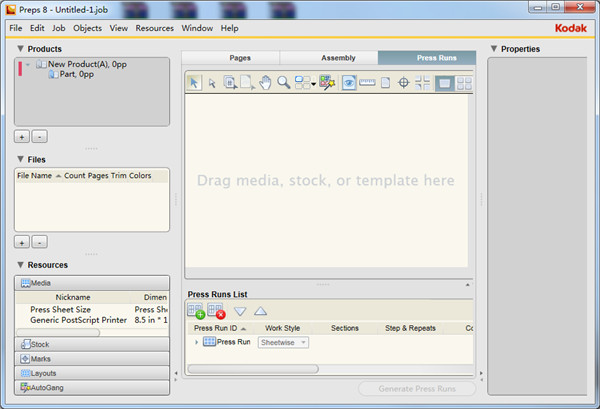Screen dimensions: 600x409
Task: Toggle the page content display icon
Action: [385, 83]
